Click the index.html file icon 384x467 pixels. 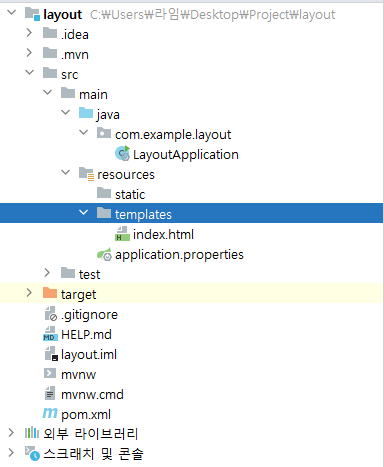(x=122, y=234)
